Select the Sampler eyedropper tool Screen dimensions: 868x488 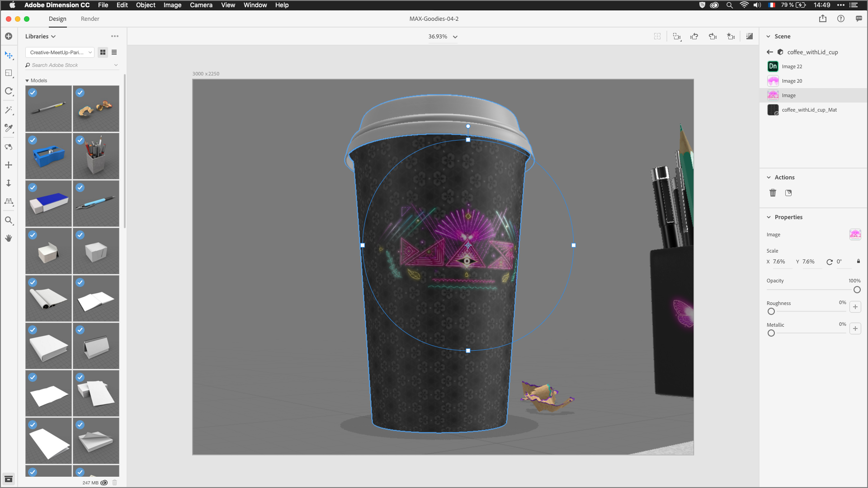[x=9, y=128]
